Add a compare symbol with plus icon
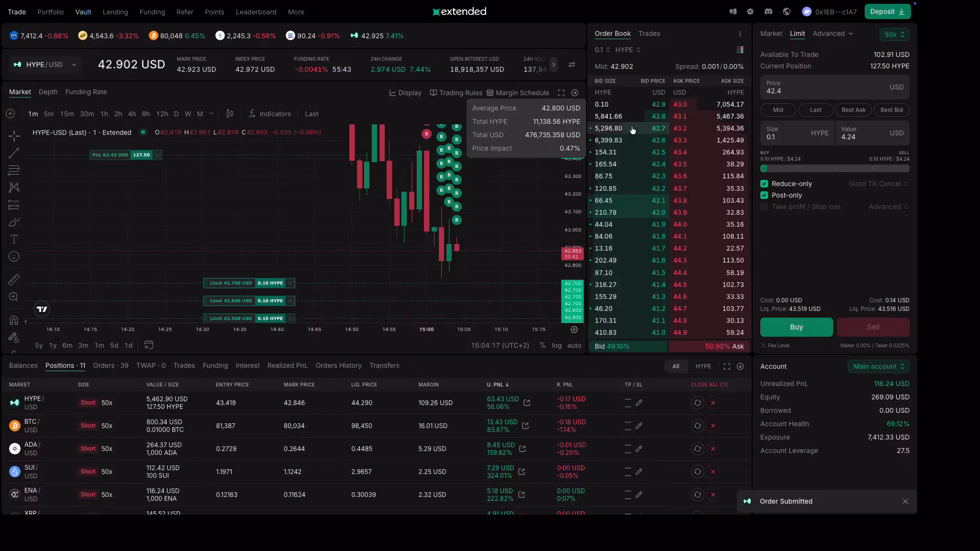The height and width of the screenshot is (551, 980). (x=11, y=114)
